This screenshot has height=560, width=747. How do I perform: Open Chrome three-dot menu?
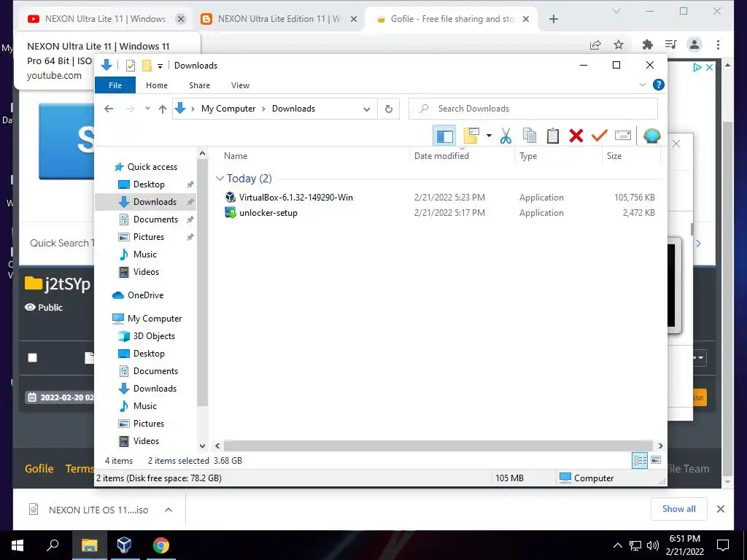click(x=718, y=44)
